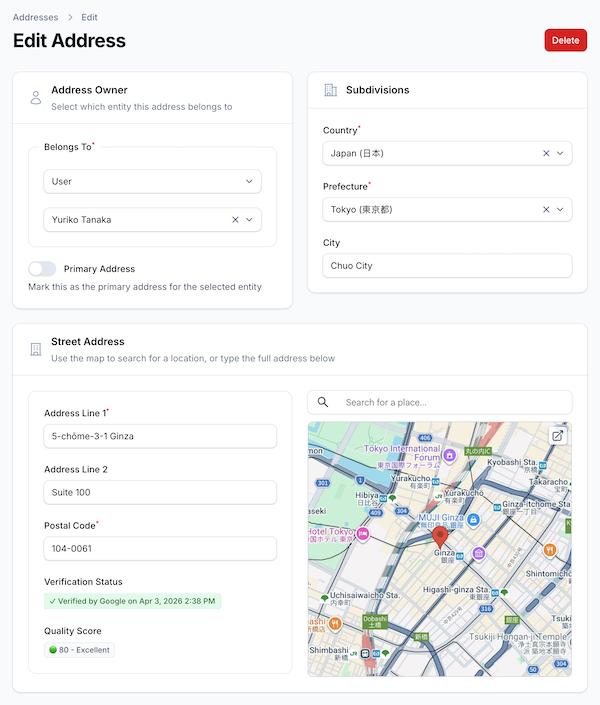Go to Addresses breadcrumb link
The width and height of the screenshot is (600, 705).
[36, 17]
